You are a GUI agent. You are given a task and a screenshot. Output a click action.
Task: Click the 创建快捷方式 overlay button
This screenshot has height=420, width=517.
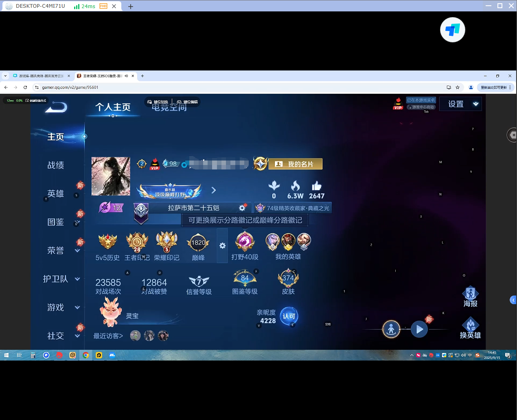click(x=36, y=100)
